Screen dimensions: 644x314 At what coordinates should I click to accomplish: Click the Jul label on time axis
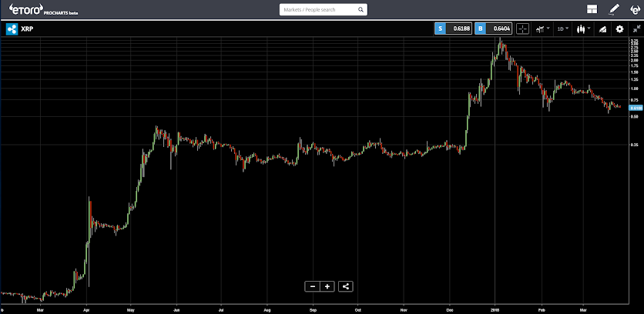tap(221, 310)
